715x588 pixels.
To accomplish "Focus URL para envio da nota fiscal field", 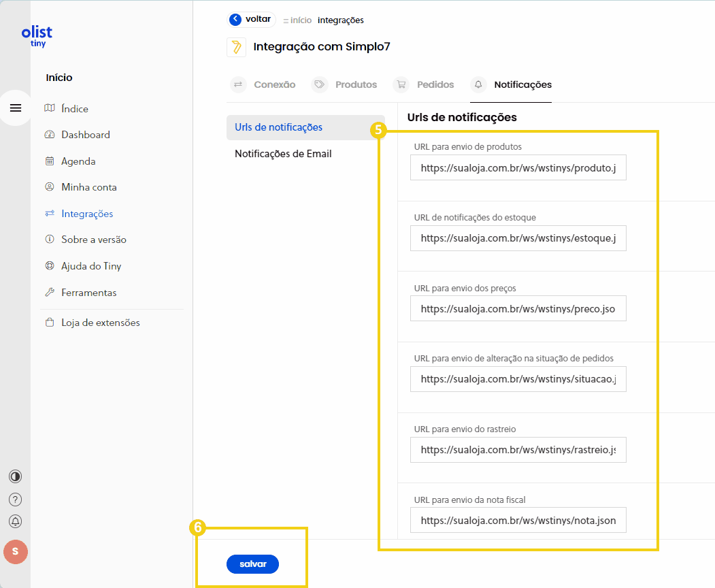I will click(518, 520).
